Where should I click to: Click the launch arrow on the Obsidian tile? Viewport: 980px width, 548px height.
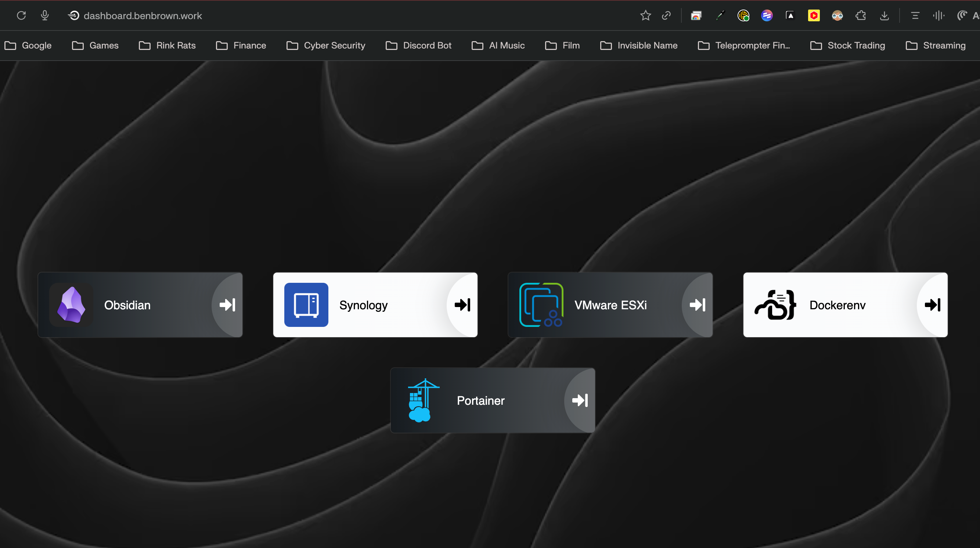(227, 304)
